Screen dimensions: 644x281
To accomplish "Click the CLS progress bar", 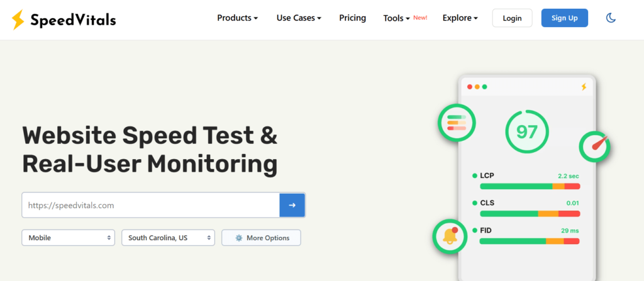I will (x=530, y=214).
